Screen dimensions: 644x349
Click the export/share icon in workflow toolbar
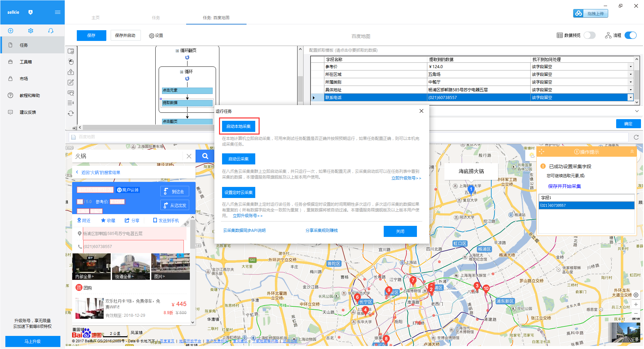pos(71,72)
